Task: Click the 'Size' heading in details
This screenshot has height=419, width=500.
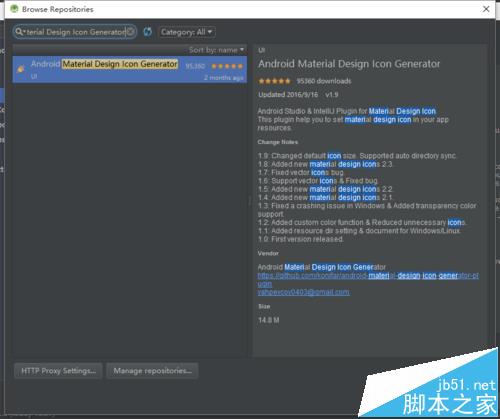Action: pos(264,306)
